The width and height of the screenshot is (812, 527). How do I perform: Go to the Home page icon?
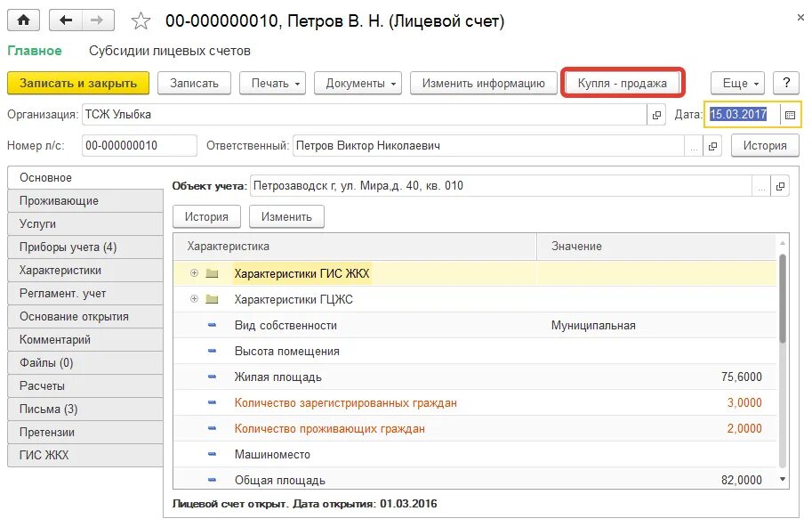23,20
